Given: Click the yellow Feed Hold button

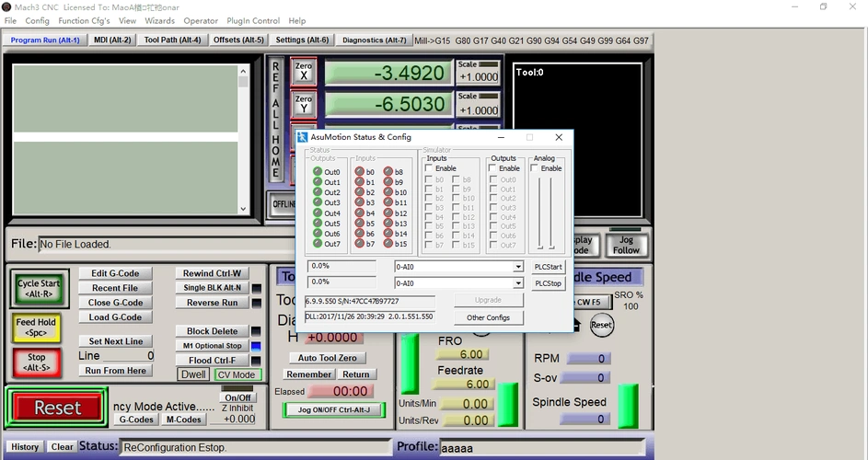Looking at the screenshot, I should click(37, 327).
